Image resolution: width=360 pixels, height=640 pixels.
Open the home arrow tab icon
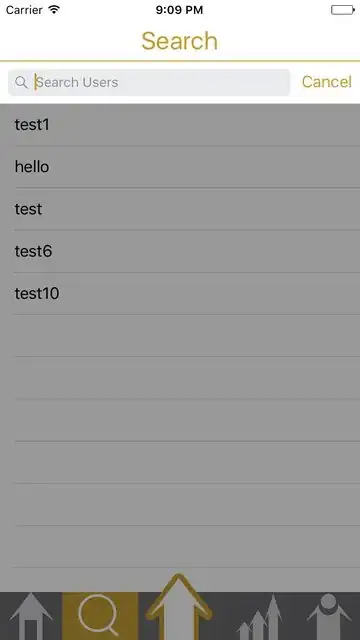tap(31, 616)
